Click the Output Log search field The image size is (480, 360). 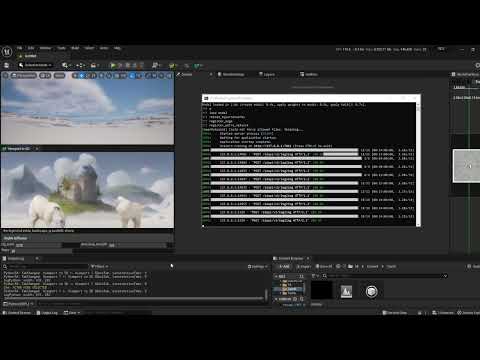click(47, 267)
